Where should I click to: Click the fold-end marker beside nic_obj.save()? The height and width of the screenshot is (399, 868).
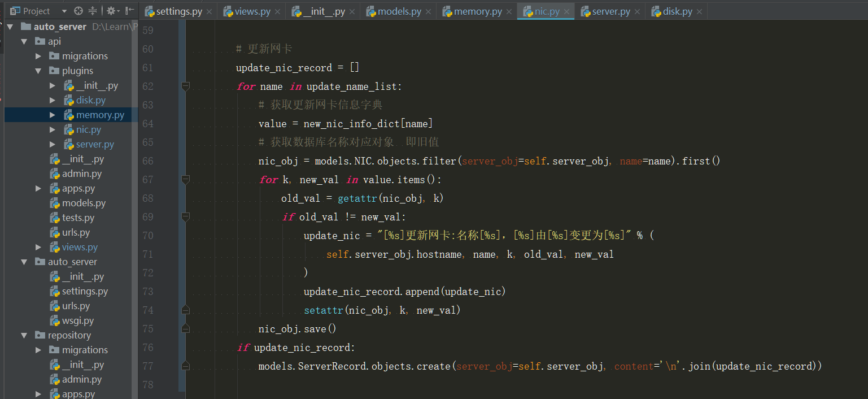point(185,328)
